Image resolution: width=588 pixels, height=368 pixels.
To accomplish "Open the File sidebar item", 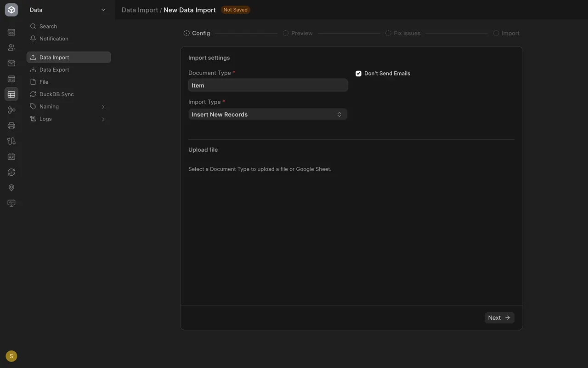I will point(69,82).
